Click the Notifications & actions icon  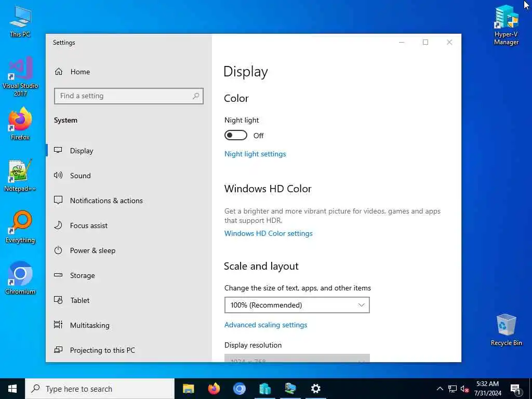point(58,200)
